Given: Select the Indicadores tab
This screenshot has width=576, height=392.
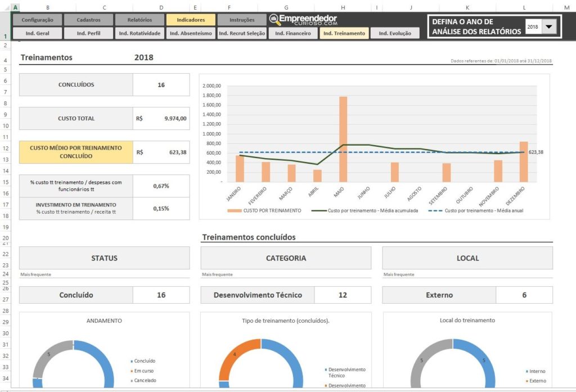Looking at the screenshot, I should coord(191,20).
